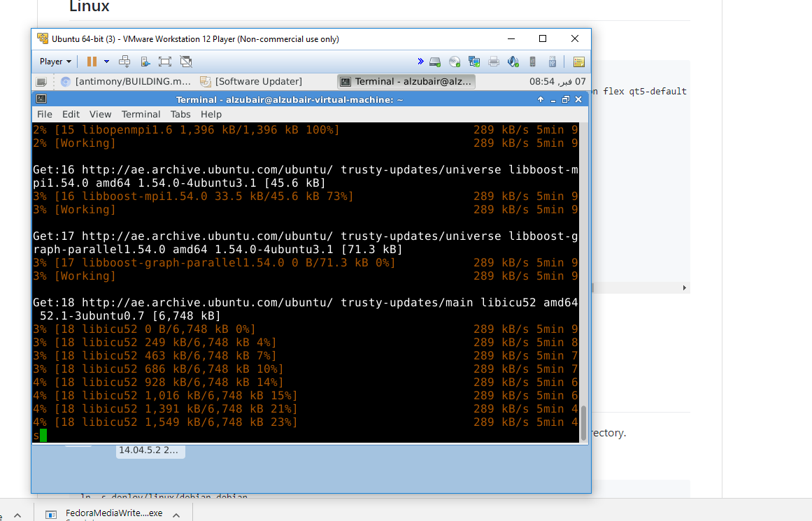Click the FedoraMediaWriter file icon in downloads bar
Image resolution: width=812 pixels, height=521 pixels.
pyautogui.click(x=51, y=515)
